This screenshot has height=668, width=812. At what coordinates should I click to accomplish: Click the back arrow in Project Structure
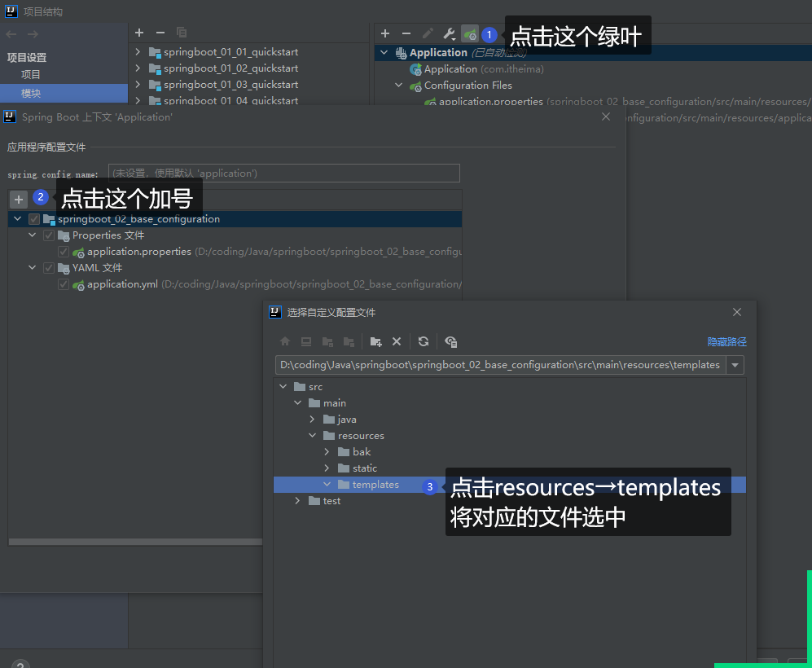[11, 34]
